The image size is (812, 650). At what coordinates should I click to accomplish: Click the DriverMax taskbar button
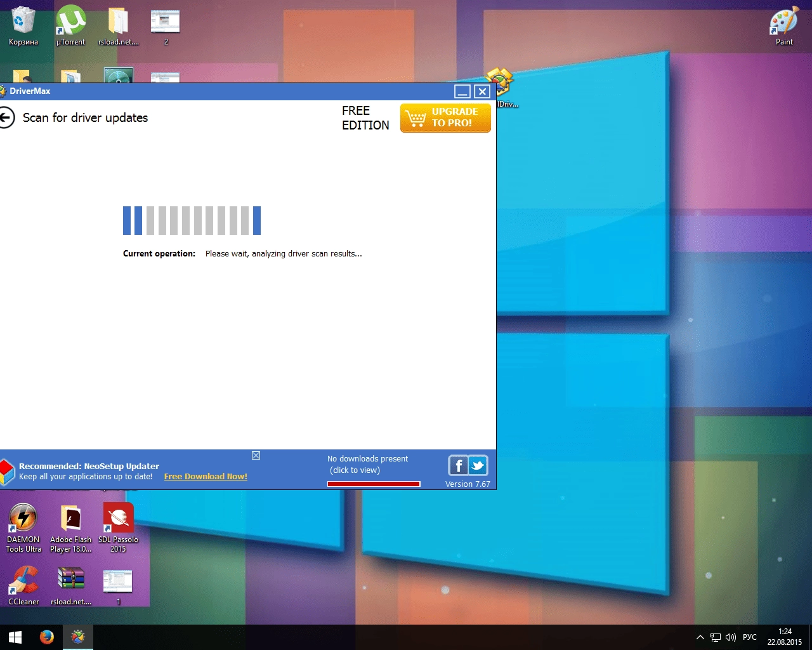coord(78,637)
